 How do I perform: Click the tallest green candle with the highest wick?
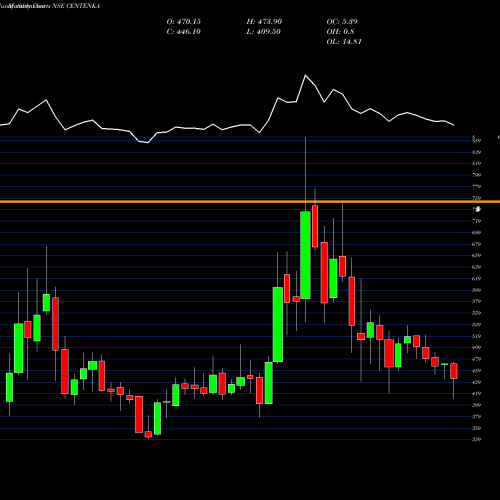click(305, 255)
